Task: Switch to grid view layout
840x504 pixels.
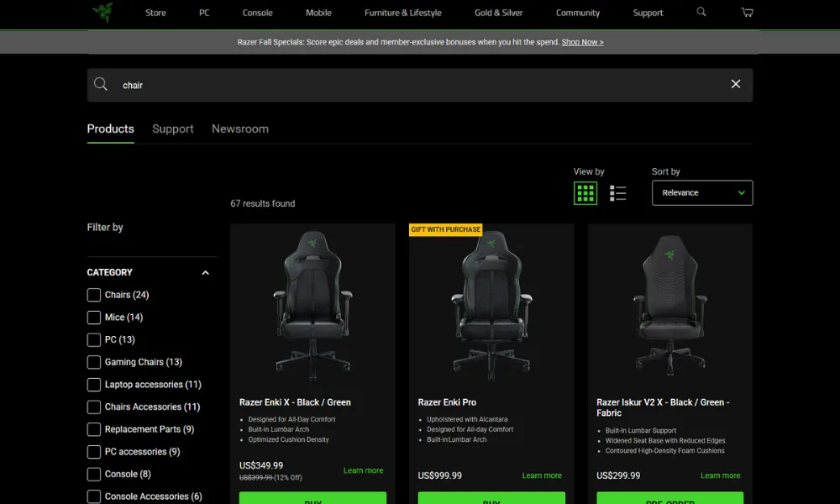Action: coord(585,193)
